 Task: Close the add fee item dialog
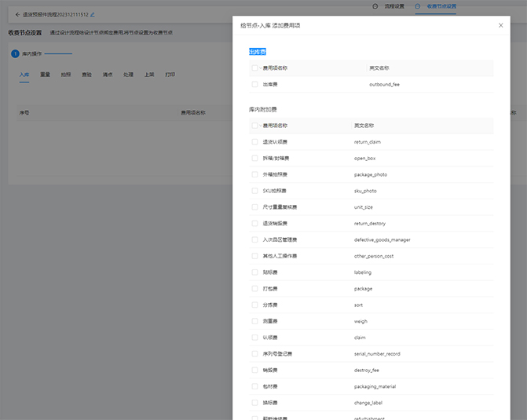pos(500,26)
